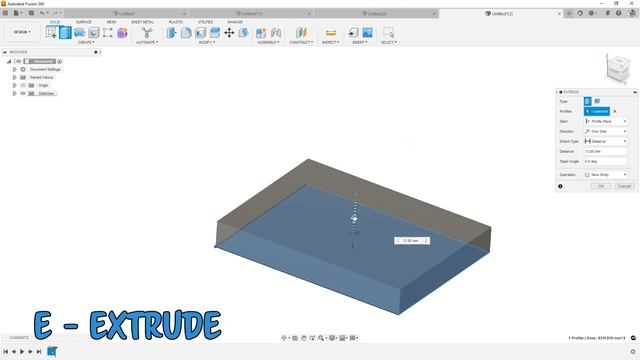Select the Create Sketch tool
This screenshot has height=360, width=640.
pos(51,32)
